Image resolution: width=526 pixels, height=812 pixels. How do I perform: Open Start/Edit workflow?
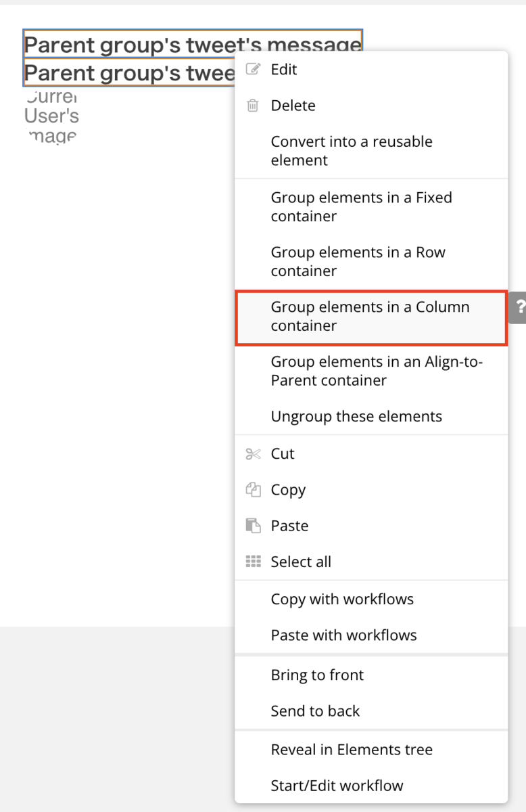point(371,786)
